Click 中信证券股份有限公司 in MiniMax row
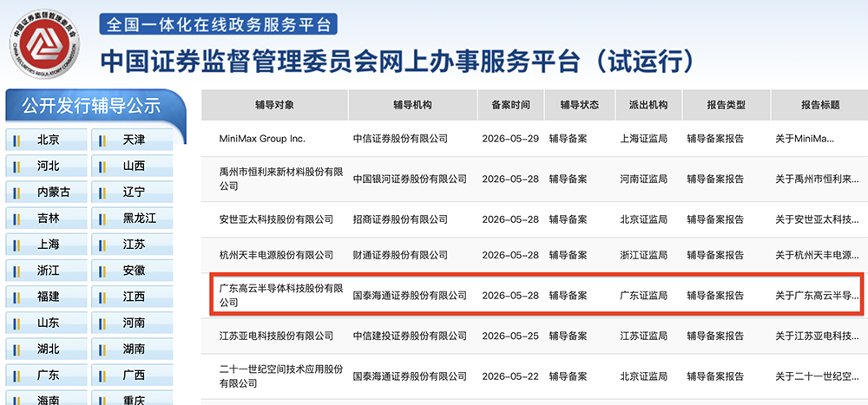Image resolution: width=868 pixels, height=405 pixels. coord(400,139)
